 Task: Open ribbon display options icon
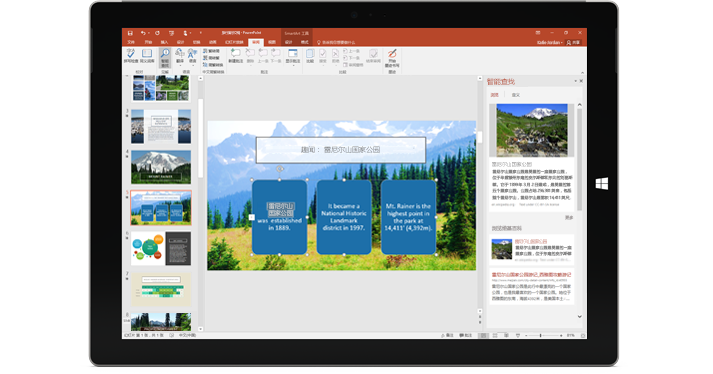538,33
